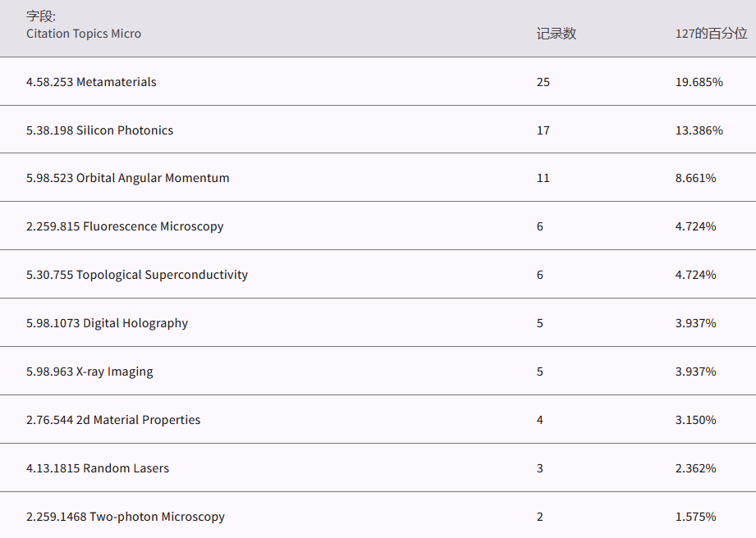Click the record count 11 for Orbital Angular Momentum

543,178
